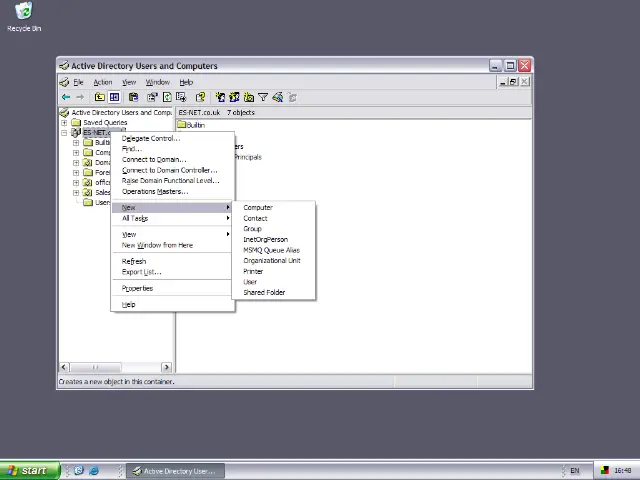Screen dimensions: 640x480
Task: Click the create new organizational unit icon
Action: (x=249, y=97)
